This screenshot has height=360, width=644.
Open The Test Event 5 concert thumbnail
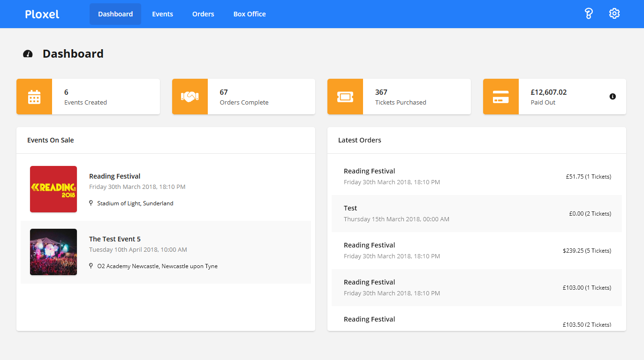(53, 252)
